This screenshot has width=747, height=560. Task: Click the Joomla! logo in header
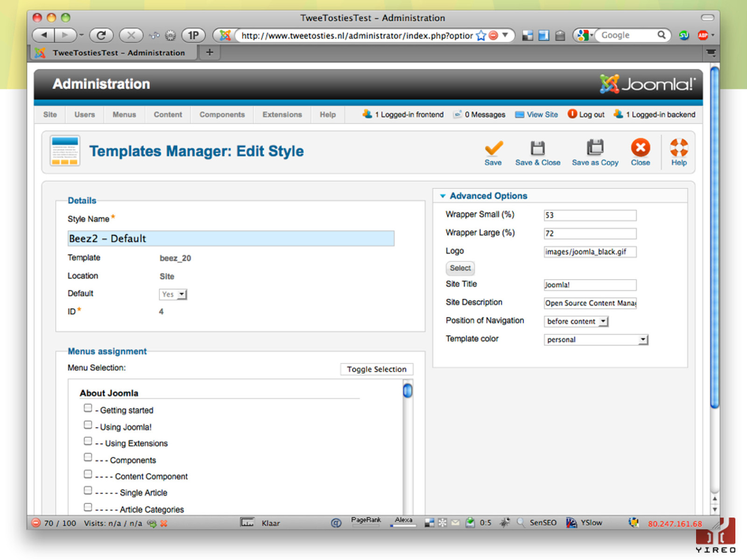(x=648, y=84)
